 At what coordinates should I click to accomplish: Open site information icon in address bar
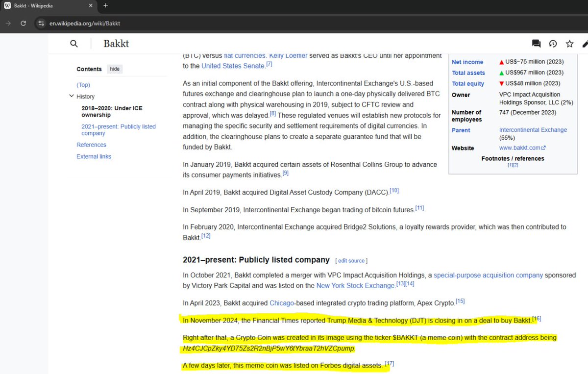pos(41,23)
